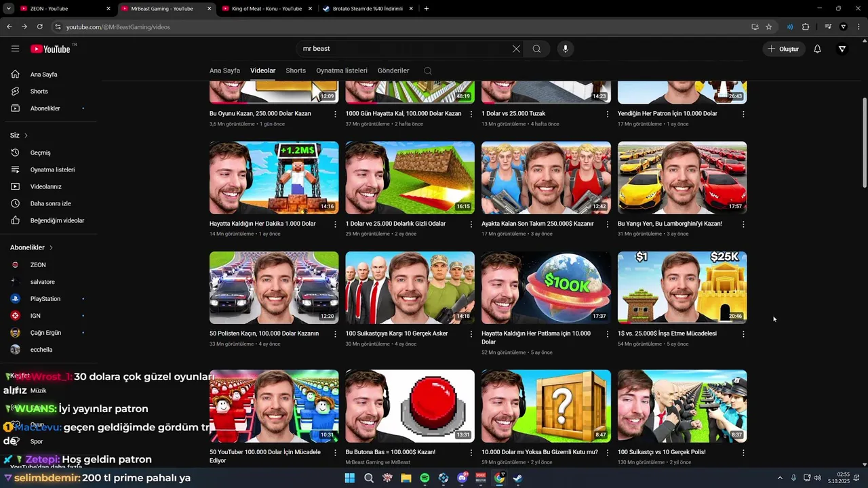The height and width of the screenshot is (488, 868).
Task: Click the YouTube logo
Action: (x=52, y=49)
